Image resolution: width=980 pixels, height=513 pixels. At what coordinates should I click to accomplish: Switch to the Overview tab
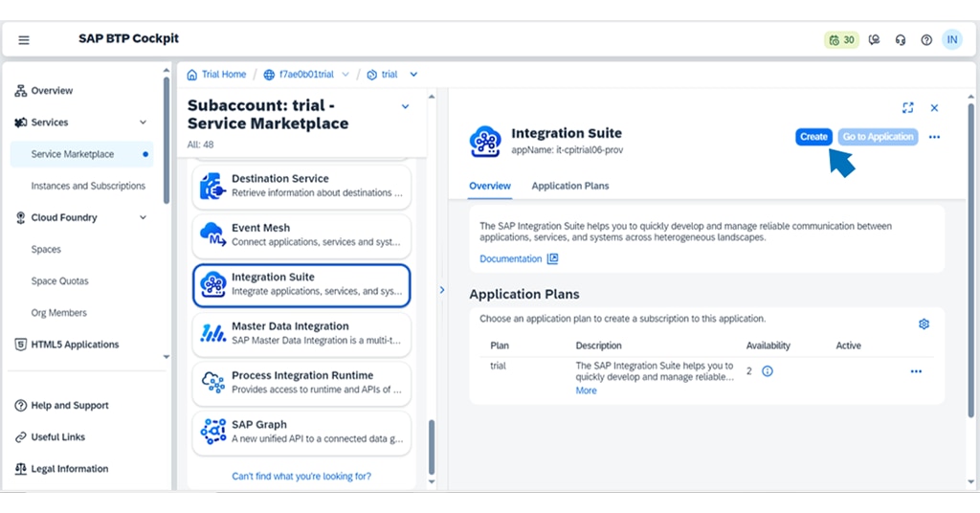(x=490, y=186)
